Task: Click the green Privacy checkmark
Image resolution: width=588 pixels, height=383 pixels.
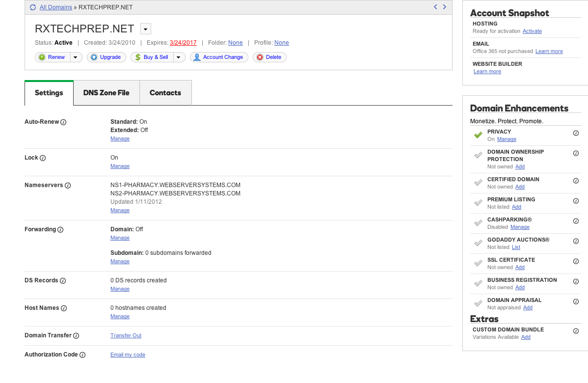Action: 478,135
